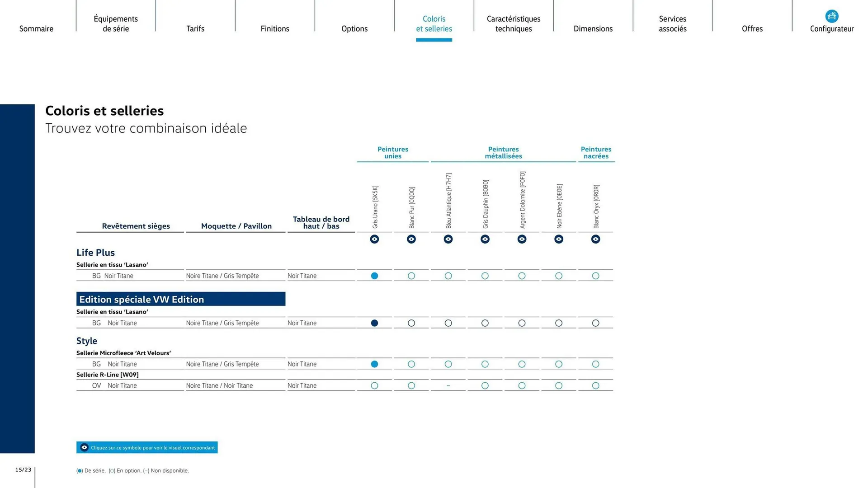Click the symbol legend banner button

[147, 447]
